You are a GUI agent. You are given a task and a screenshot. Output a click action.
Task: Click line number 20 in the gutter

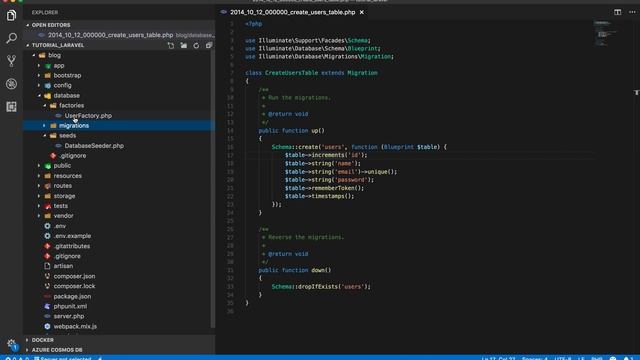pyautogui.click(x=230, y=180)
